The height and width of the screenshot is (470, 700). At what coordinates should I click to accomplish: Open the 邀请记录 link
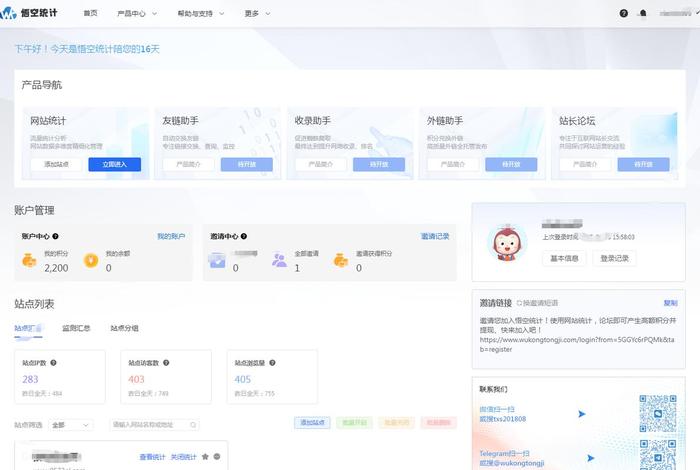[435, 236]
